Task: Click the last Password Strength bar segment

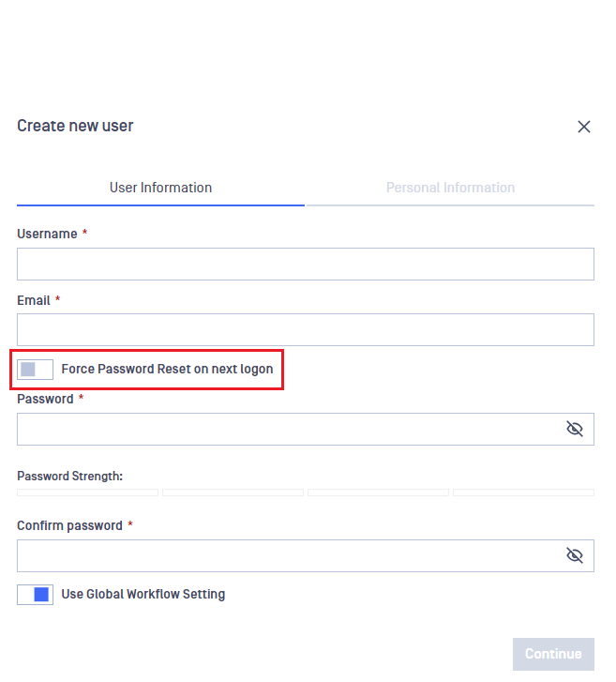Action: pos(523,493)
